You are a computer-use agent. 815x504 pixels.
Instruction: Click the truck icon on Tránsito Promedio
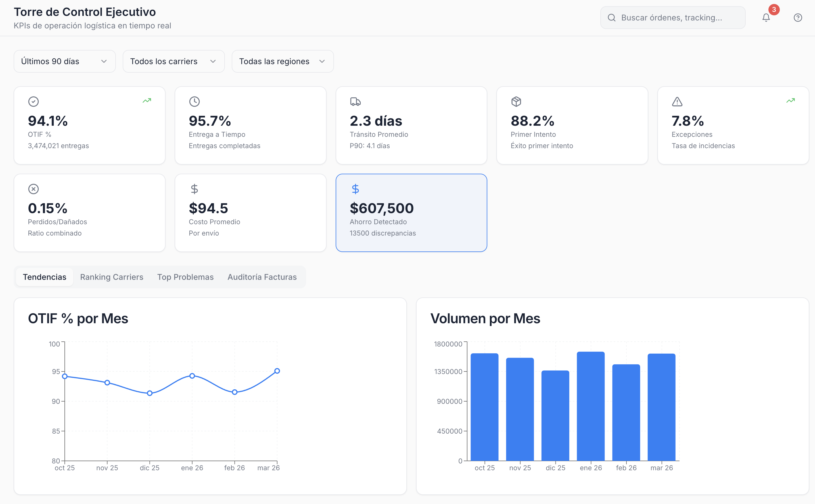pyautogui.click(x=355, y=102)
